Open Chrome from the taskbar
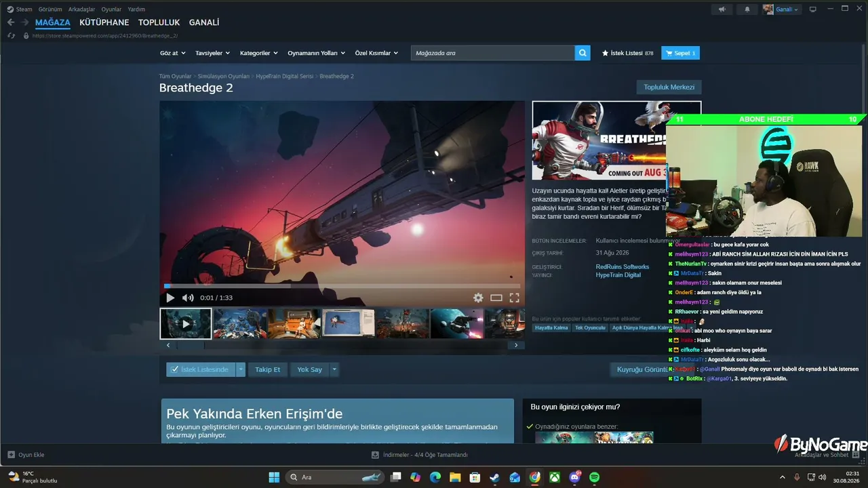The height and width of the screenshot is (488, 868). [535, 477]
